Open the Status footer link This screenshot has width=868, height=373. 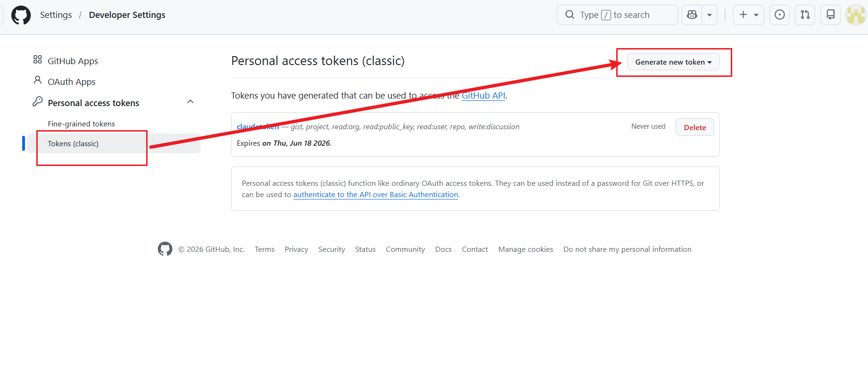coord(365,249)
